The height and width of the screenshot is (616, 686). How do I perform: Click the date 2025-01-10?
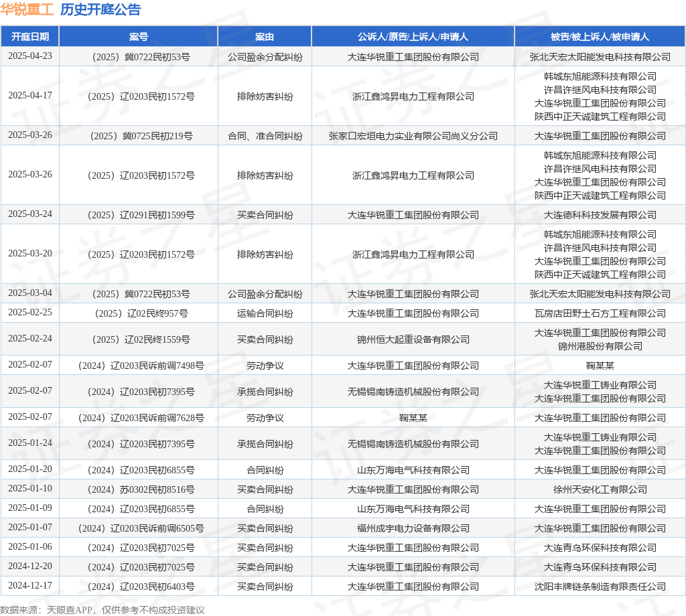pyautogui.click(x=29, y=488)
